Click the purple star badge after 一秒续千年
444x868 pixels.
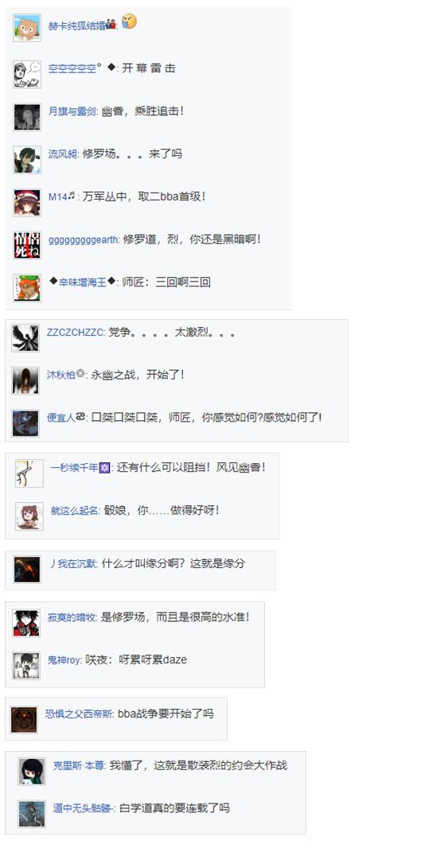pyautogui.click(x=104, y=469)
